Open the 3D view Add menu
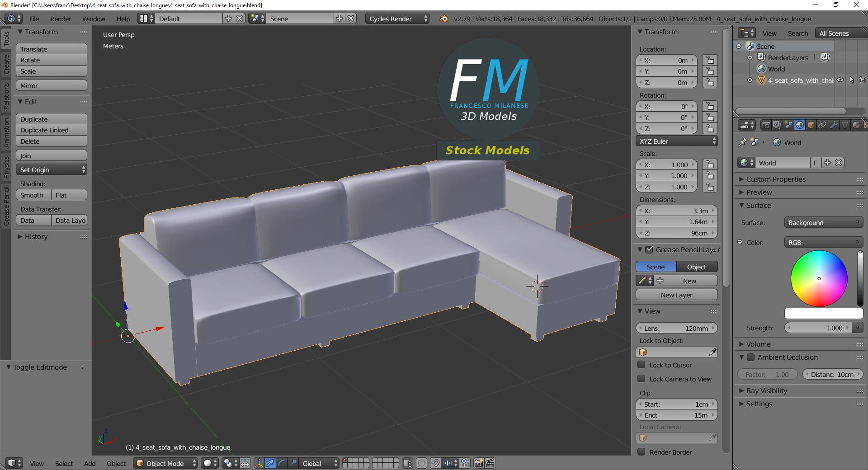 (x=90, y=463)
